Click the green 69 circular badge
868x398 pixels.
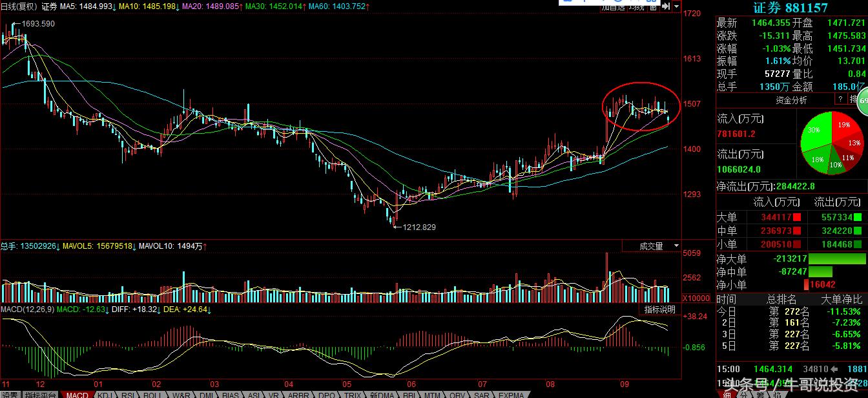click(x=863, y=100)
